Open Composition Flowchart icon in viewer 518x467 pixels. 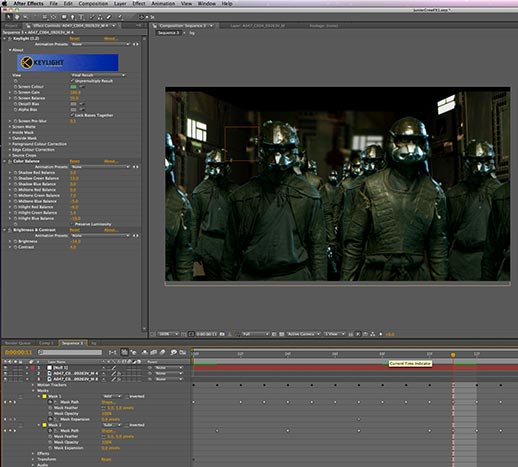tap(372, 334)
